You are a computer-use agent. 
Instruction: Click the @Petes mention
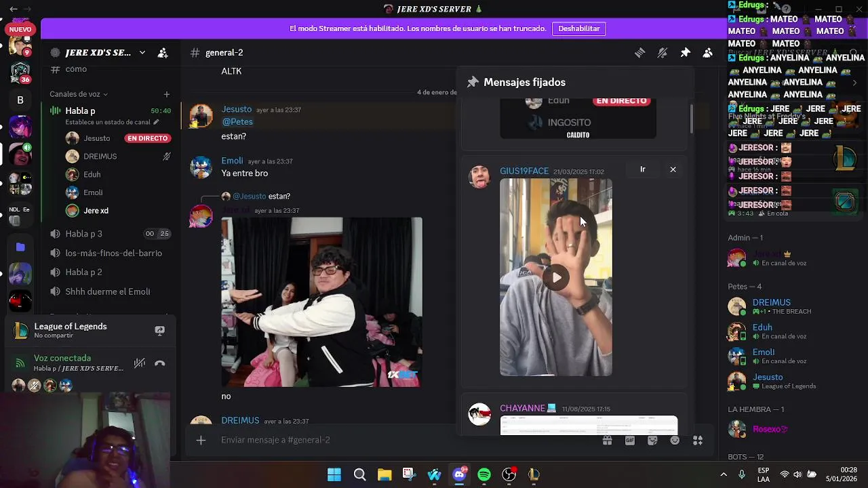coord(237,122)
